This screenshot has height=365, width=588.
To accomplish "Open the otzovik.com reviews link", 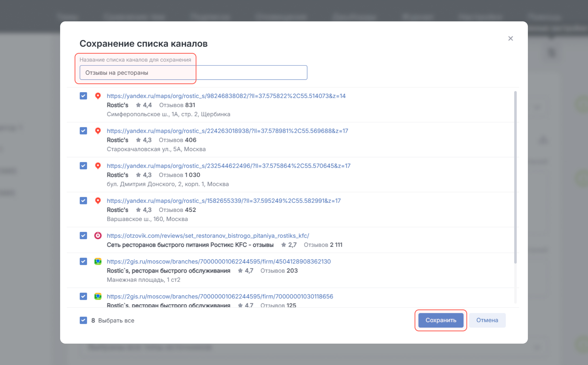I will (x=208, y=236).
